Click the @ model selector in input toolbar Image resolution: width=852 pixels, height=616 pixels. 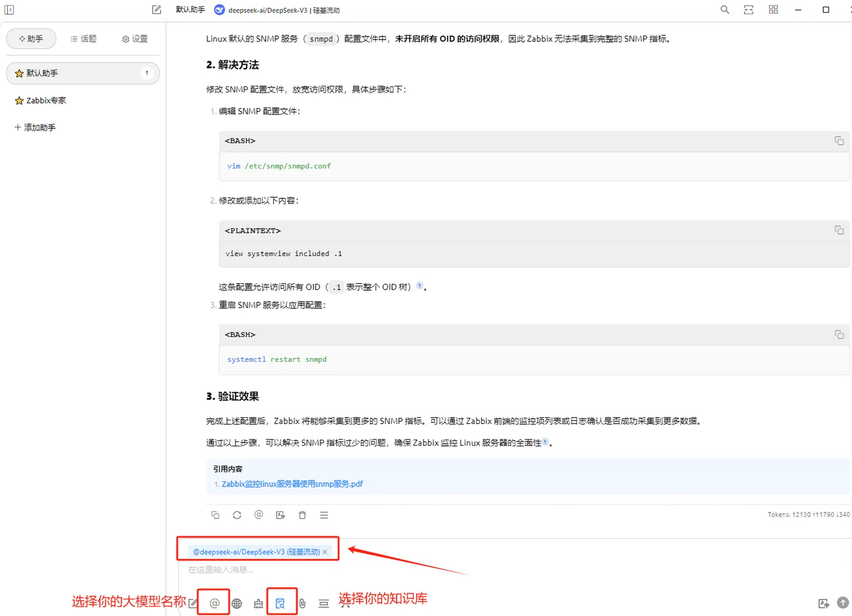(214, 603)
